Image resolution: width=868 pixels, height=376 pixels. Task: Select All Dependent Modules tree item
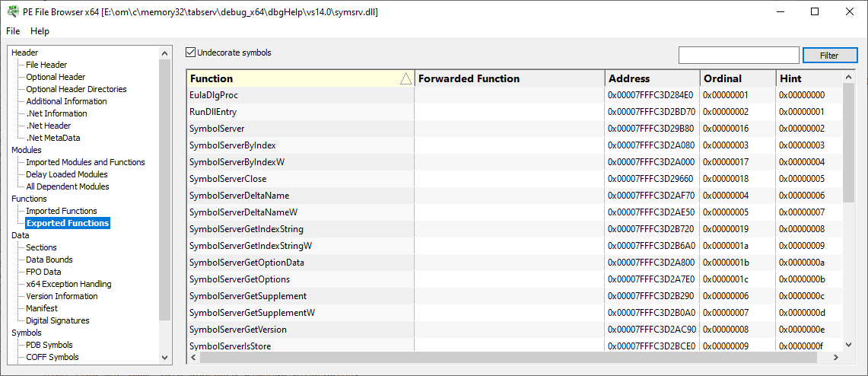pyautogui.click(x=68, y=186)
